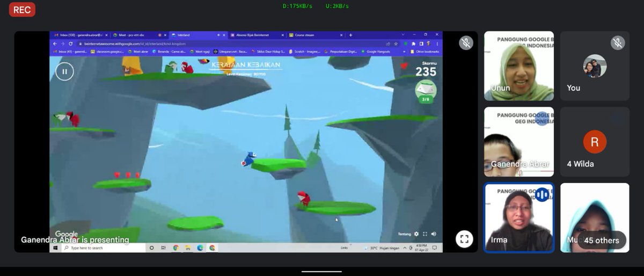This screenshot has width=644, height=276.
Task: Reload the Interland page
Action: point(70,43)
